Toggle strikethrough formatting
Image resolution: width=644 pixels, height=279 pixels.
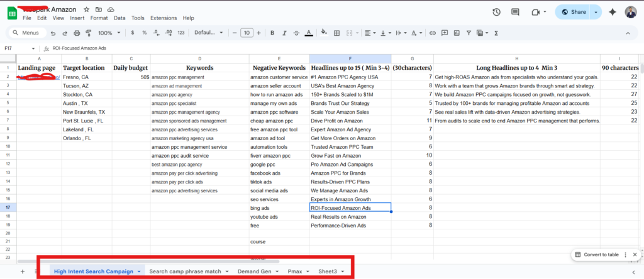click(296, 33)
